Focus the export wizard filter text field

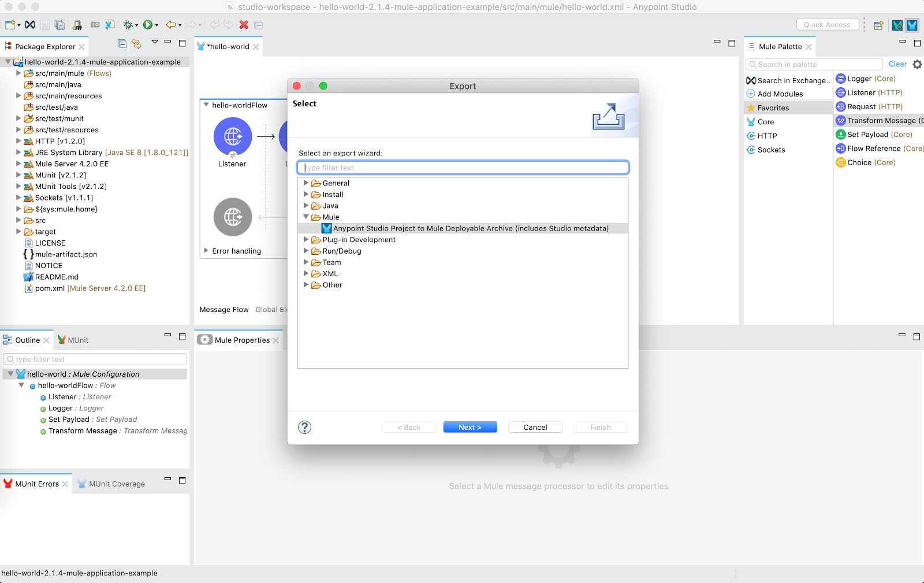[x=463, y=168]
